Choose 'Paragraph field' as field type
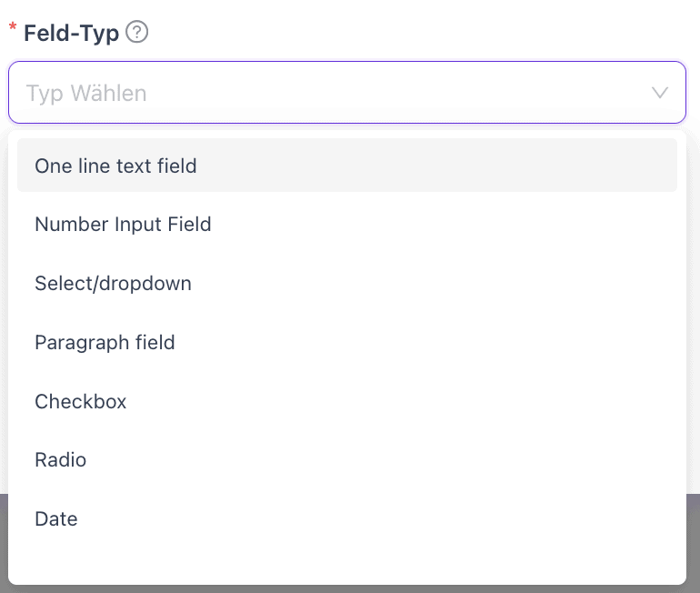 point(105,342)
